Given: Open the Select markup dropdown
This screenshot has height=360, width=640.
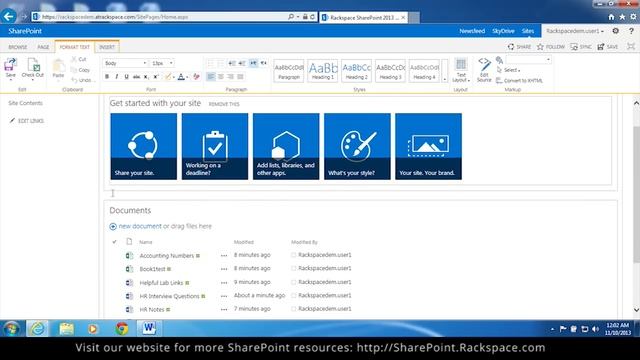Looking at the screenshot, I should 509,70.
